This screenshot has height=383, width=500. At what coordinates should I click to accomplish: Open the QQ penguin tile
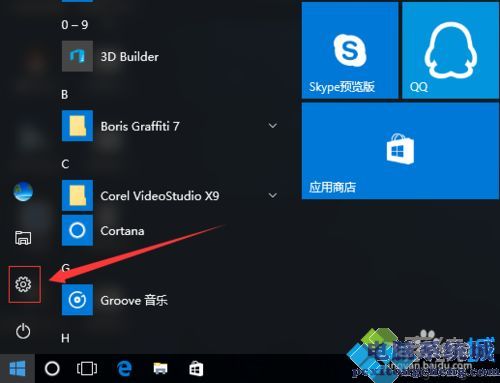click(451, 50)
